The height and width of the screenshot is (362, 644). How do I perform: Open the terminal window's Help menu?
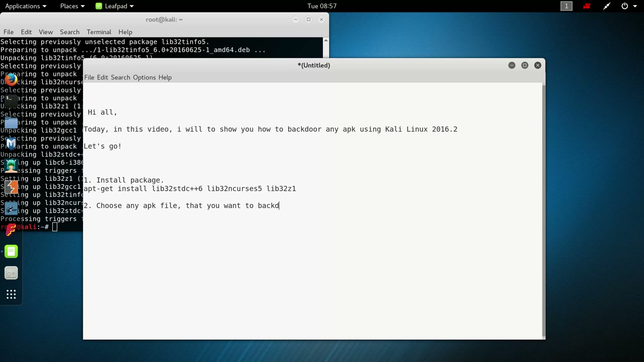click(125, 32)
